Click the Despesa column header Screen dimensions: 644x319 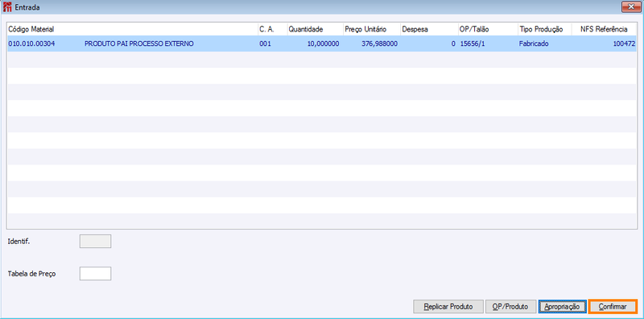tap(429, 29)
